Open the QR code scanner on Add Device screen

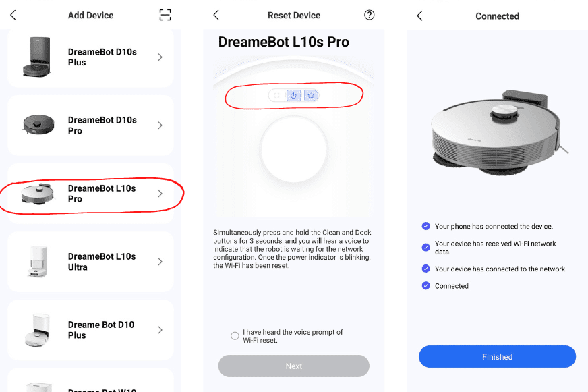pos(165,14)
